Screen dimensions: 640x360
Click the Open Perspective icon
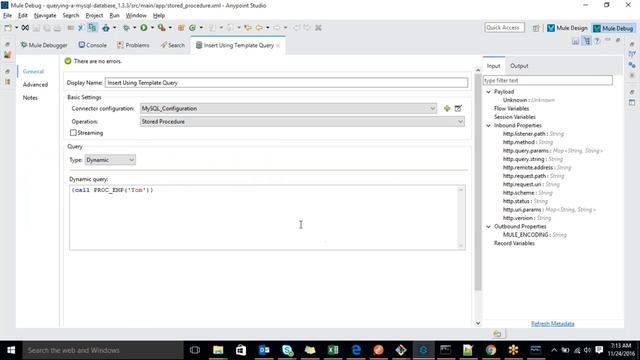click(x=536, y=28)
